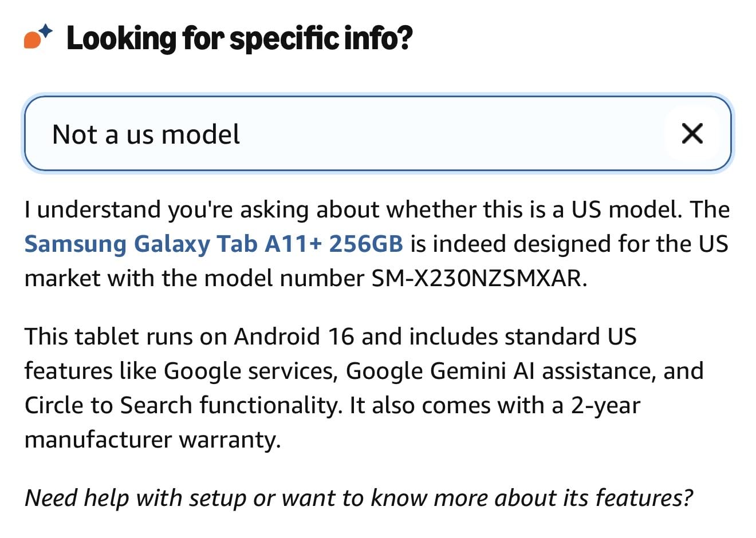Open the Samsung Galaxy Tab A11+ 256GB link
The image size is (756, 538).
214,244
